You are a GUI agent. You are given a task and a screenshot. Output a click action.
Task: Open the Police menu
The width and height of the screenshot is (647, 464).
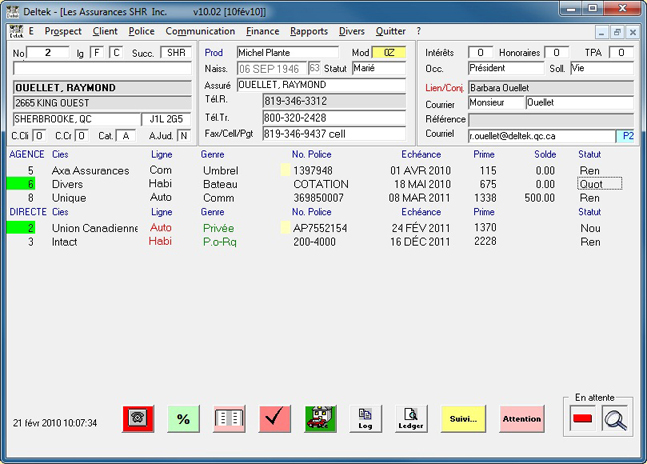click(x=142, y=31)
